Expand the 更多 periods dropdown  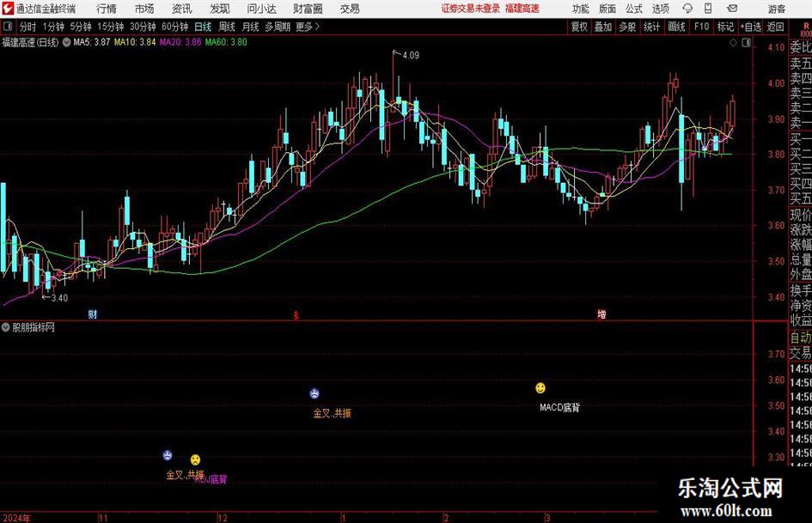click(x=308, y=27)
